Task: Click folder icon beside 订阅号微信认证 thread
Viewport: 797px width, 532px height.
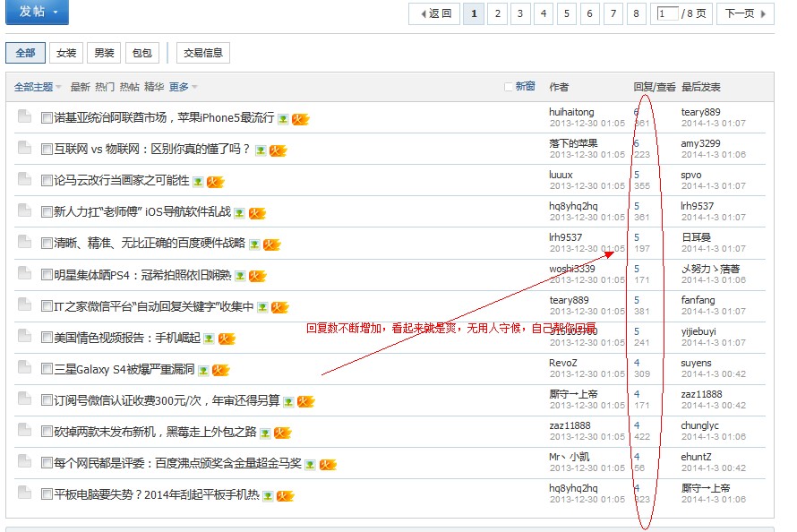Action: tap(24, 399)
